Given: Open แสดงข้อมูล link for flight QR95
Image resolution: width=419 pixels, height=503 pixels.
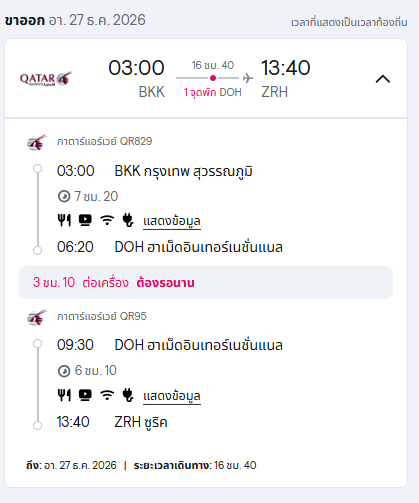Looking at the screenshot, I should coord(172,396).
